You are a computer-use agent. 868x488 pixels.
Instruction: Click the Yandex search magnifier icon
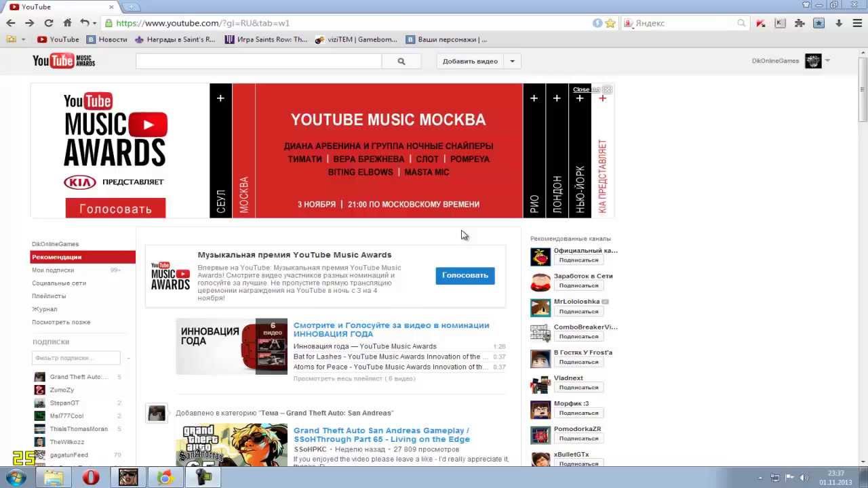(x=741, y=23)
